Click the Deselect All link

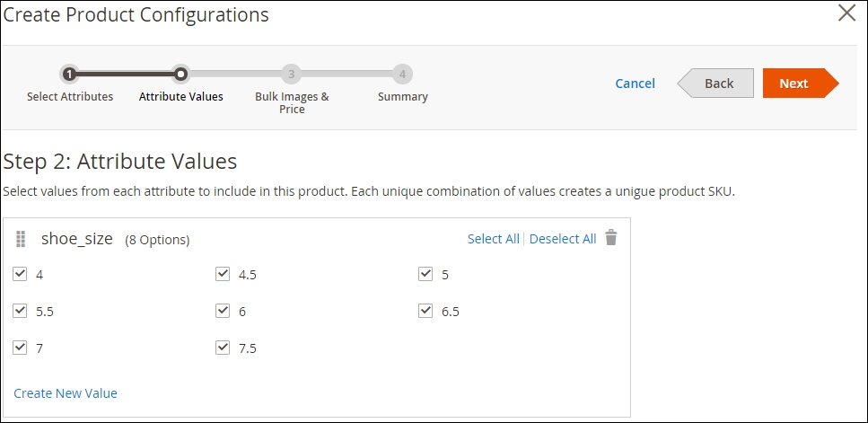(563, 239)
